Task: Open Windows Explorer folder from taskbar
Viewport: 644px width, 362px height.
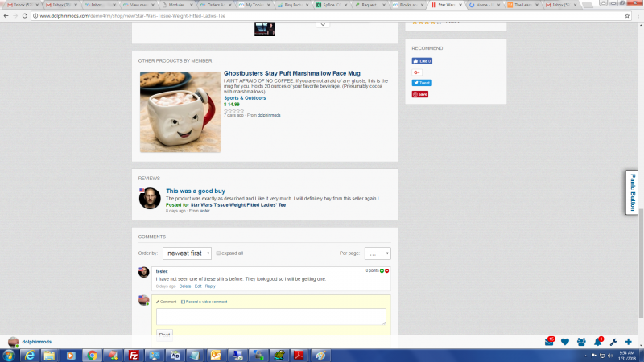Action: pyautogui.click(x=49, y=356)
